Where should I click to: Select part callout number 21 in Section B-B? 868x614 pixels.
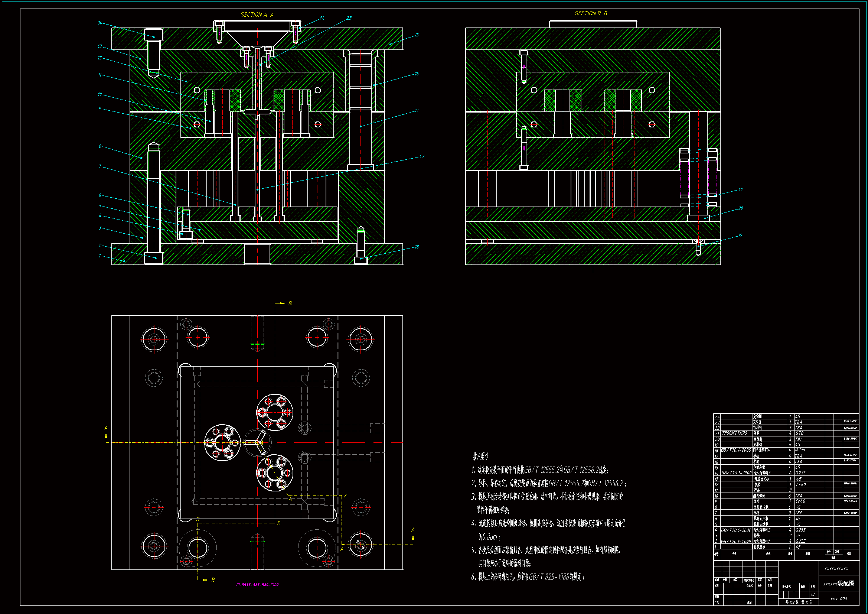[740, 189]
